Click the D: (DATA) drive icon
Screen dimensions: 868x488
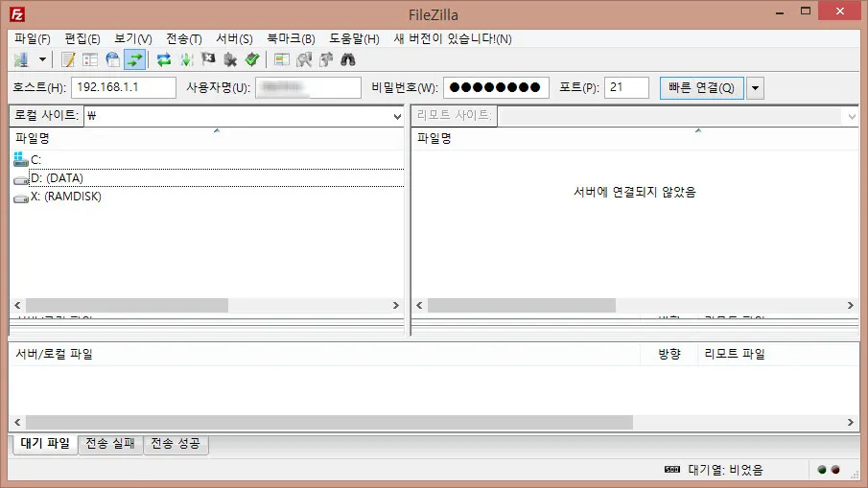pos(21,179)
